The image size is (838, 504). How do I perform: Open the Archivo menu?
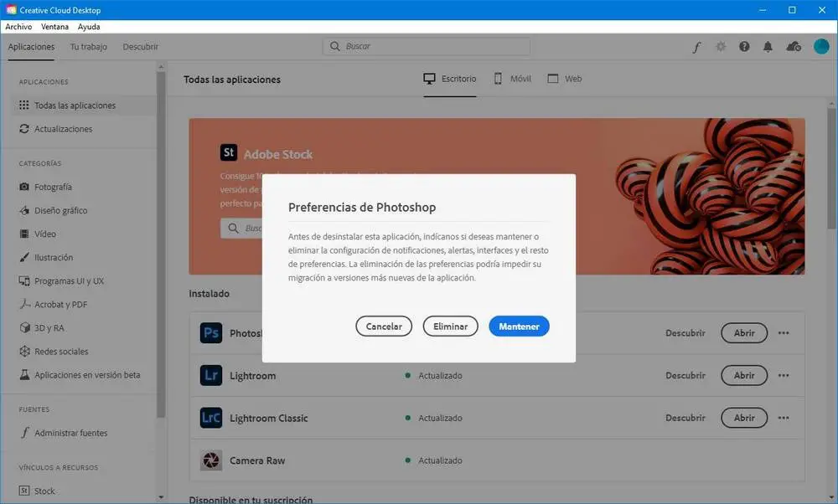pyautogui.click(x=18, y=27)
